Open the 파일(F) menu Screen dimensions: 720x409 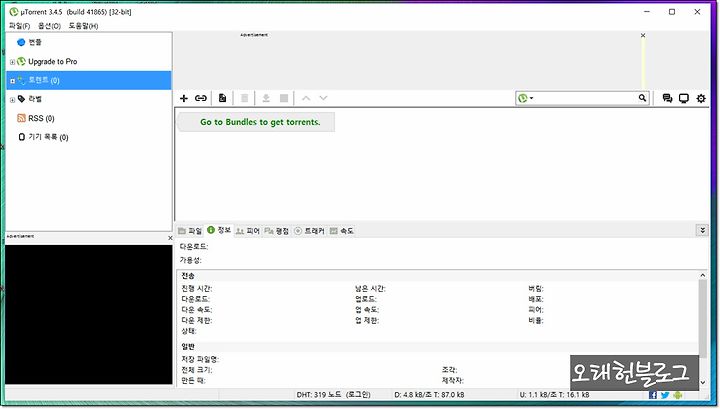[19, 26]
